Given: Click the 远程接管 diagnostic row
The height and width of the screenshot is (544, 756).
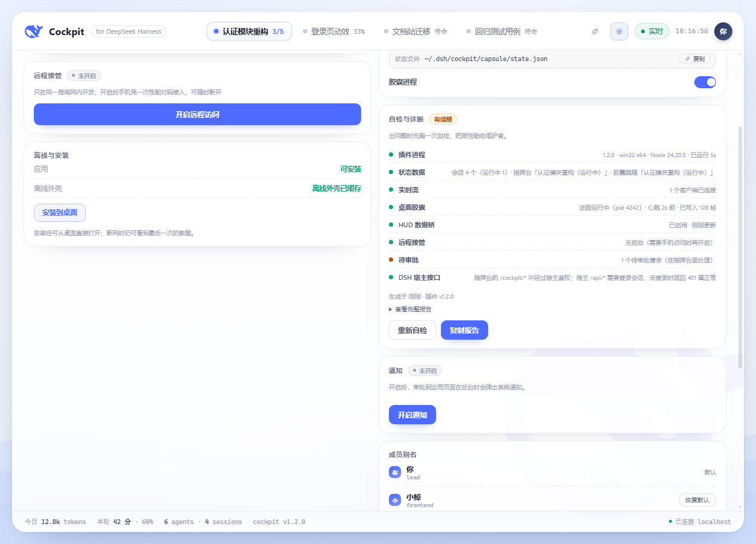Looking at the screenshot, I should [x=552, y=242].
